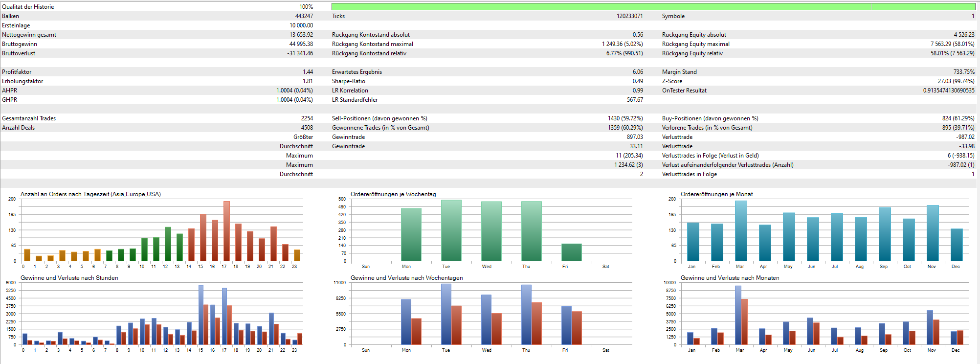Select the 'AHPR' label
Image resolution: width=980 pixels, height=364 pixels.
pyautogui.click(x=9, y=91)
